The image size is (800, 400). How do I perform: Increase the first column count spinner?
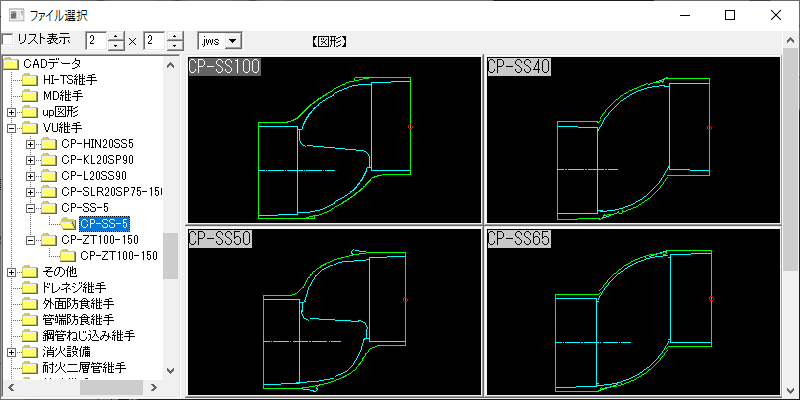pyautogui.click(x=117, y=37)
